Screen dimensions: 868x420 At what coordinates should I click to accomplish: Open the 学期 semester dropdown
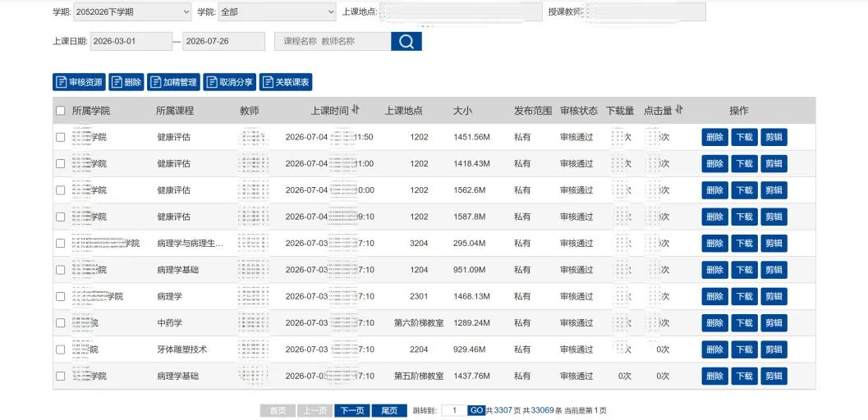[133, 11]
